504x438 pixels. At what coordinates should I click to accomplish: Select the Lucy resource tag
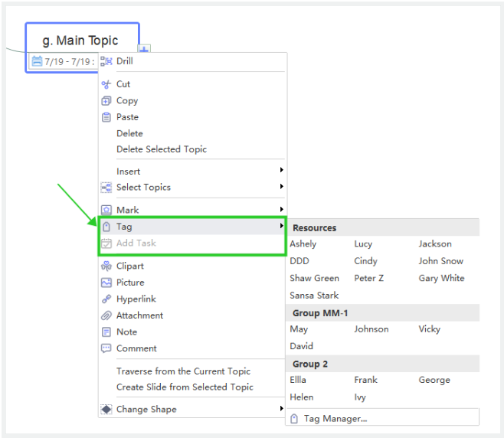[x=363, y=244]
